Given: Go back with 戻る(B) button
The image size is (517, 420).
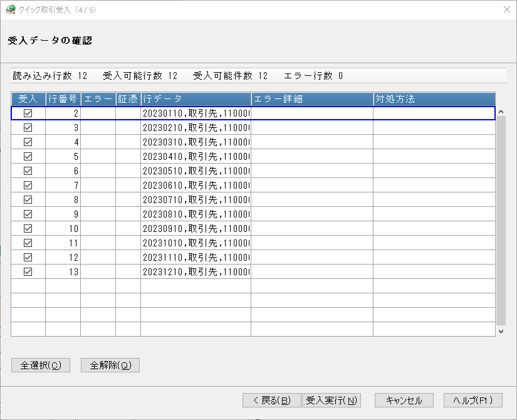Looking at the screenshot, I should coord(272,400).
